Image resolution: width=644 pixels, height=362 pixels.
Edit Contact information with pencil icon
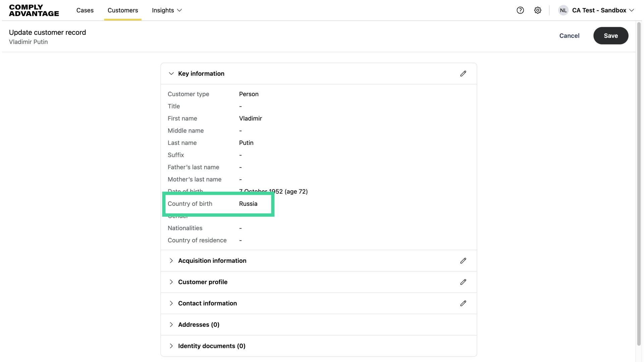point(463,303)
